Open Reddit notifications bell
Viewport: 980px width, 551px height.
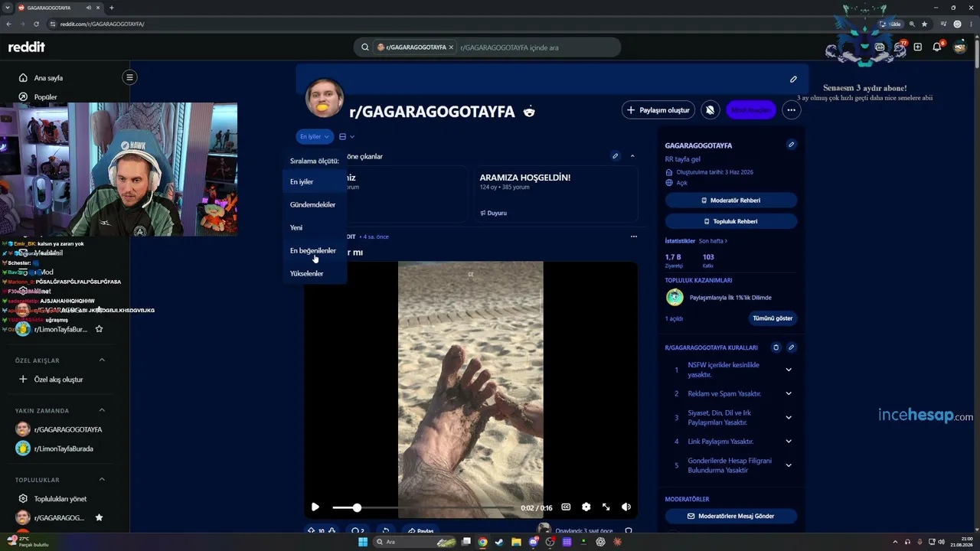[x=937, y=47]
